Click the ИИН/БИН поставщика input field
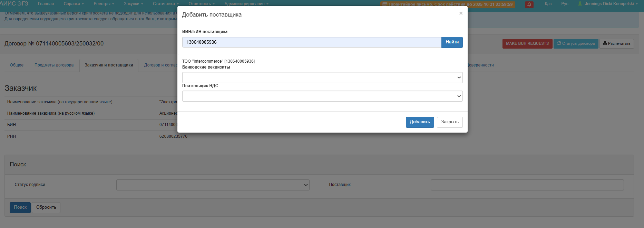The height and width of the screenshot is (228, 644). tap(311, 42)
